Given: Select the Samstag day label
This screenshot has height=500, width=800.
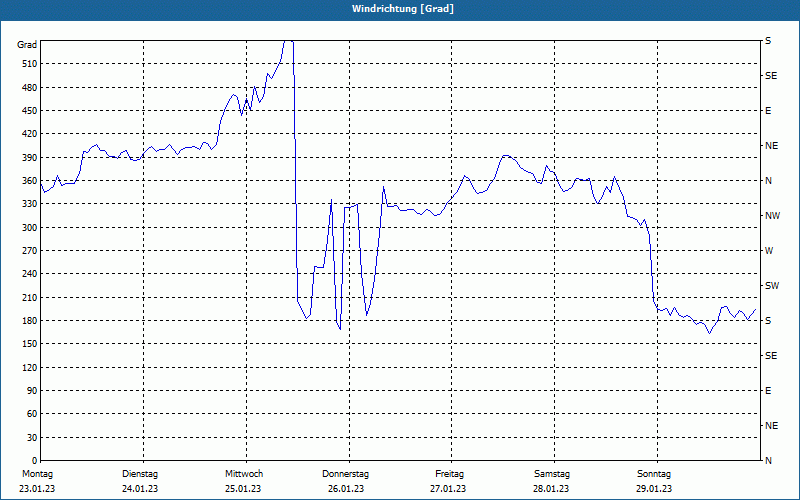Looking at the screenshot, I should point(552,474).
